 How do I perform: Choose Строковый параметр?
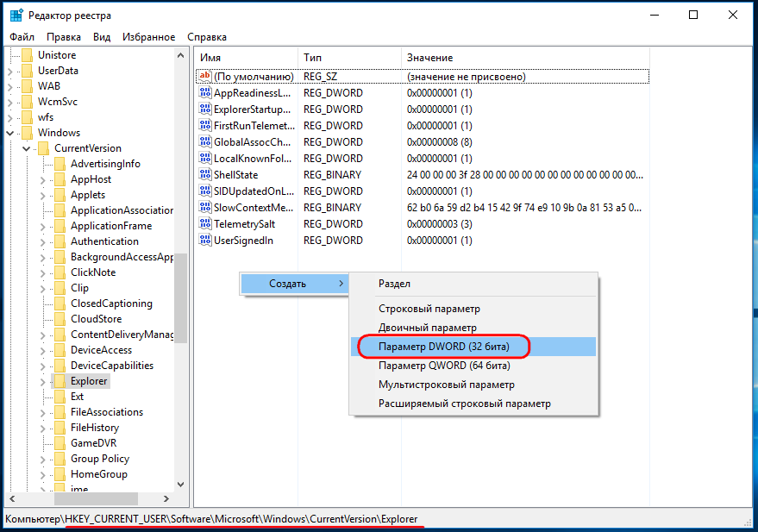coord(473,309)
